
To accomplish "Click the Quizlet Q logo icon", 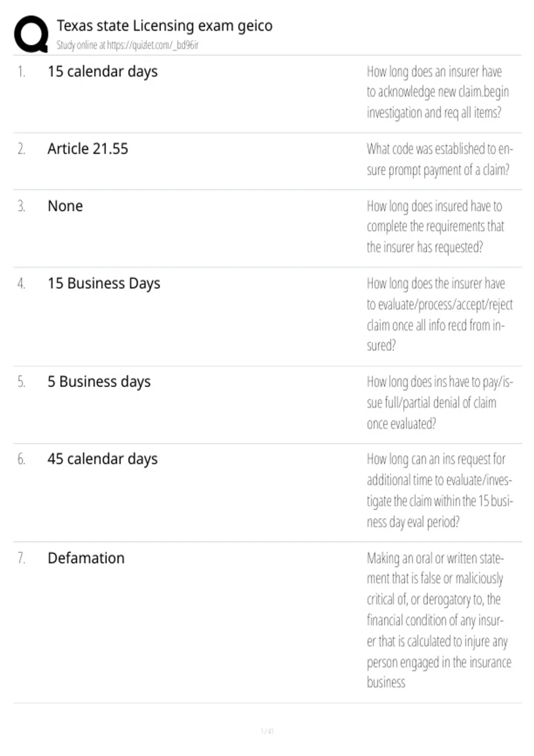I will pos(31,34).
